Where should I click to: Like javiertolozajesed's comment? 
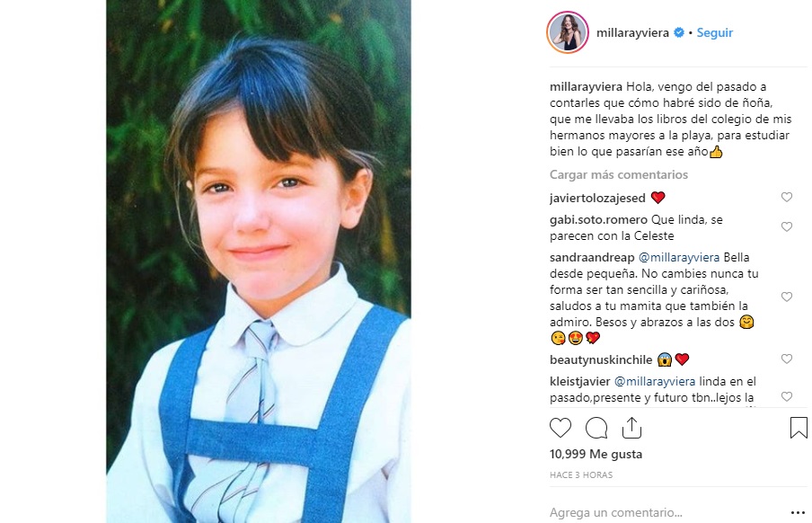[787, 198]
